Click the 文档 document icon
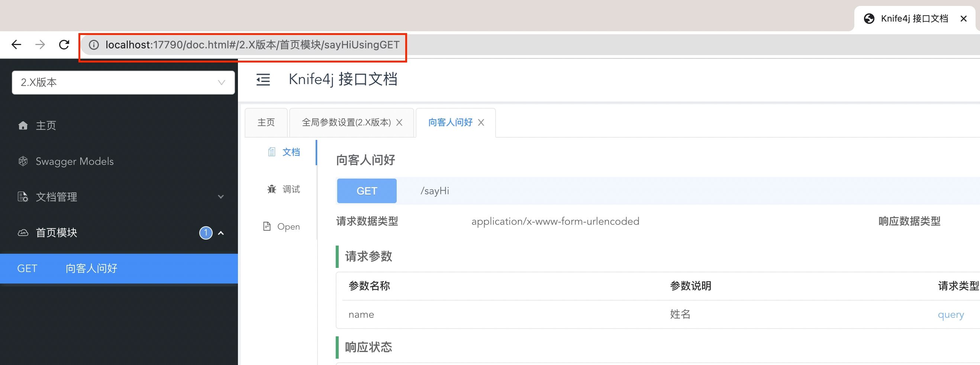The width and height of the screenshot is (980, 365). pos(271,152)
